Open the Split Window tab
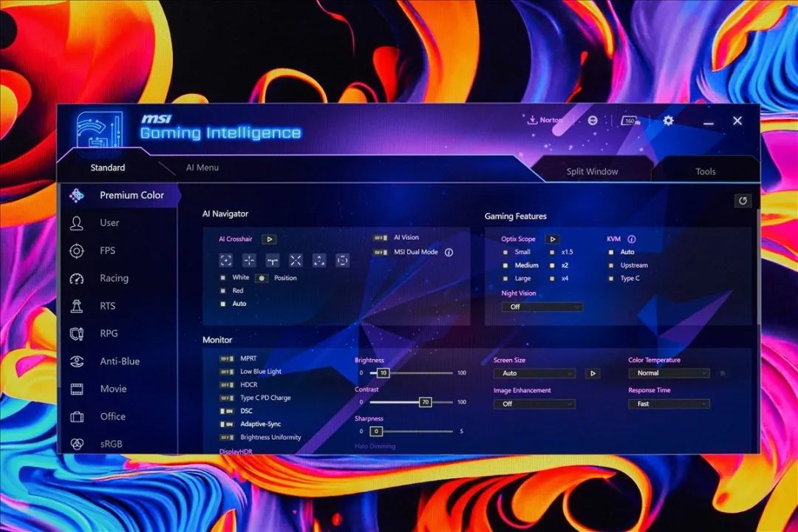798x532 pixels. coord(593,171)
